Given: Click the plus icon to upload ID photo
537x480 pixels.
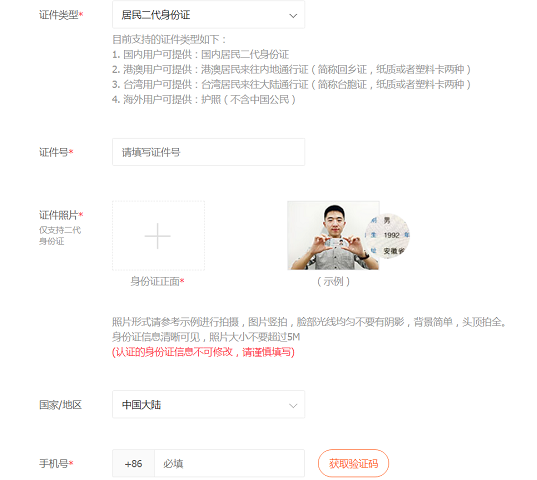Looking at the screenshot, I should point(158,236).
